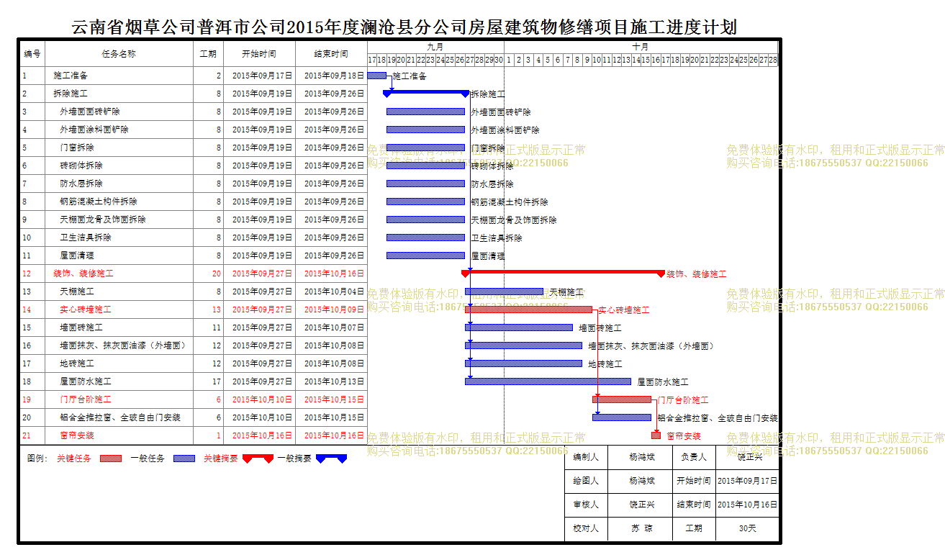The height and width of the screenshot is (560, 945).
Task: Select table cell 铝合金推拉窗、全玻自由门安装
Action: (120, 417)
